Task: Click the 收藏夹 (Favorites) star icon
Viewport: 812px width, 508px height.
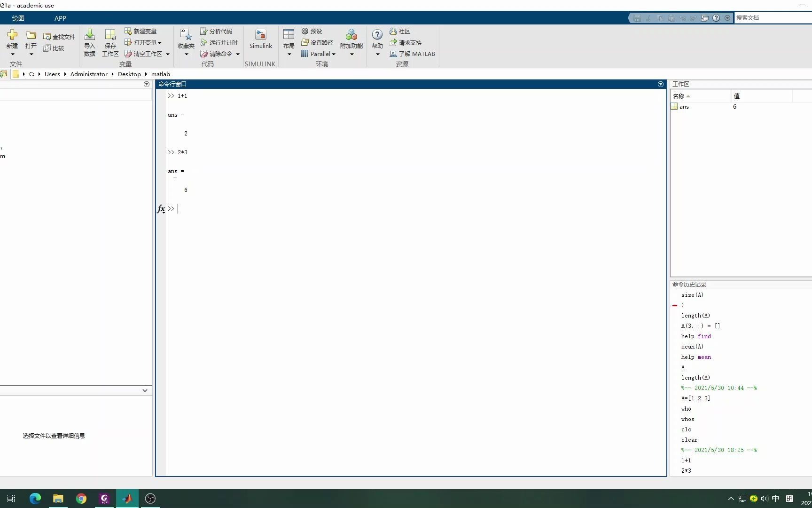Action: pos(186,35)
